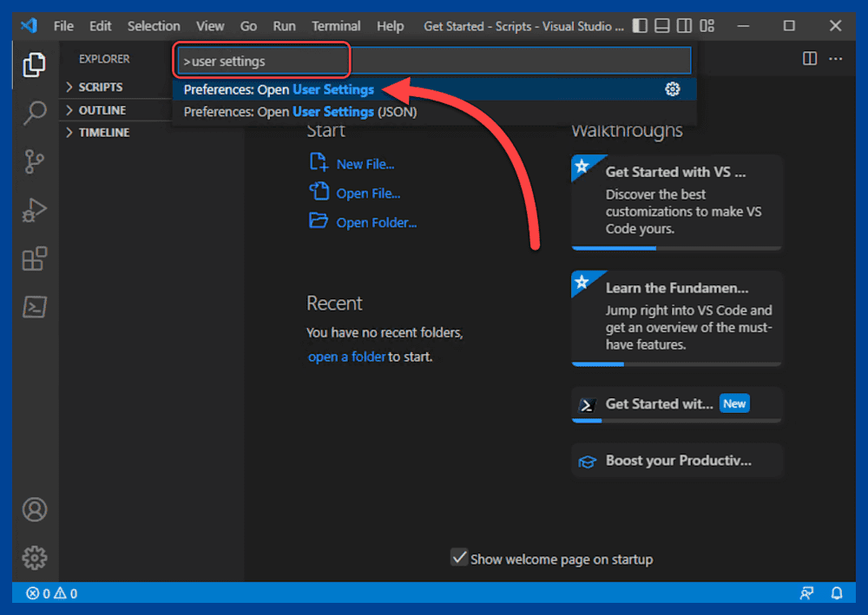Toggle Show welcome page on startup
This screenshot has height=615, width=868.
(459, 558)
